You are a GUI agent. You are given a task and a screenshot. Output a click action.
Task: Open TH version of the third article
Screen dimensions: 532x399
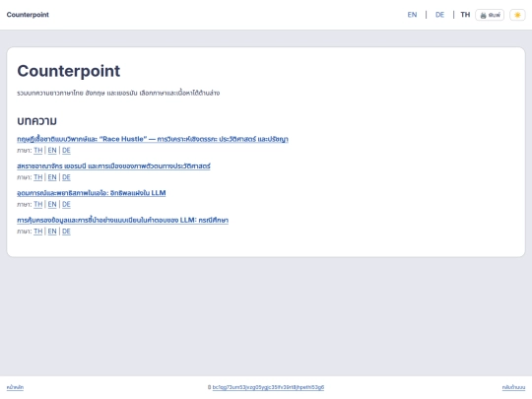click(38, 204)
